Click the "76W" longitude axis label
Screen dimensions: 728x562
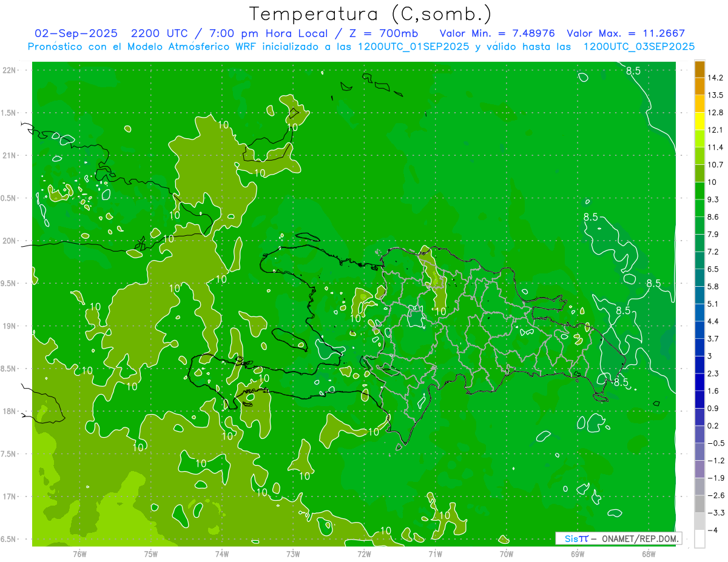point(79,554)
